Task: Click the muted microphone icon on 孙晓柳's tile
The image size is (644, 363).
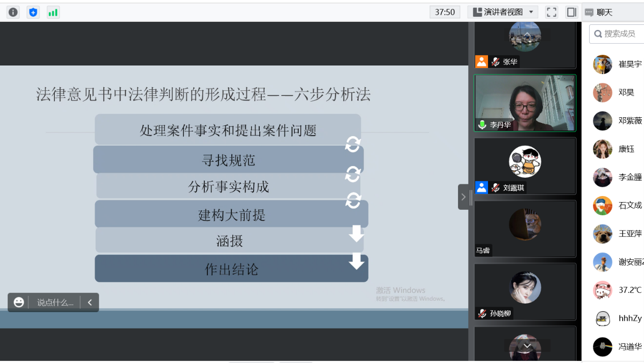Action: pos(482,313)
